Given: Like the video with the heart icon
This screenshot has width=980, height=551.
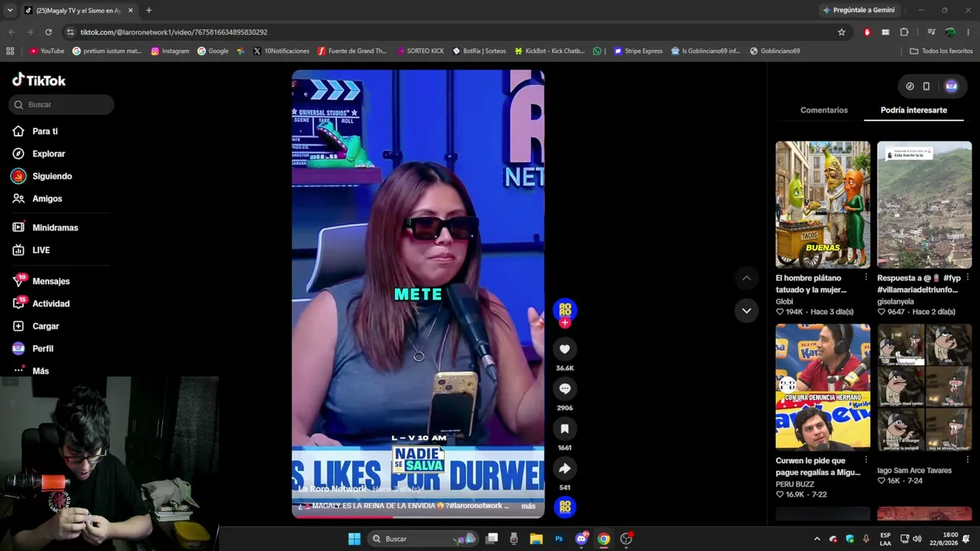Looking at the screenshot, I should coord(565,349).
